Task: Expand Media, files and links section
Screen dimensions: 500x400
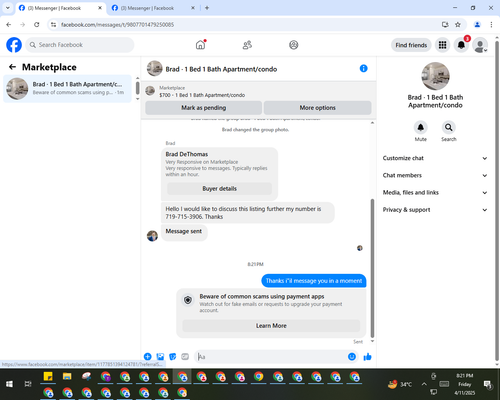Action: pyautogui.click(x=435, y=192)
